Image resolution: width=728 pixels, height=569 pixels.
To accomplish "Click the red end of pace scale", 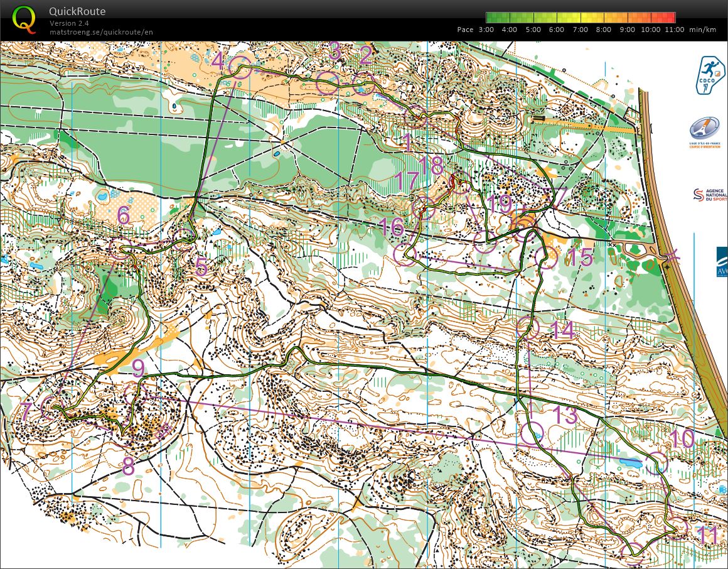I will coord(670,18).
